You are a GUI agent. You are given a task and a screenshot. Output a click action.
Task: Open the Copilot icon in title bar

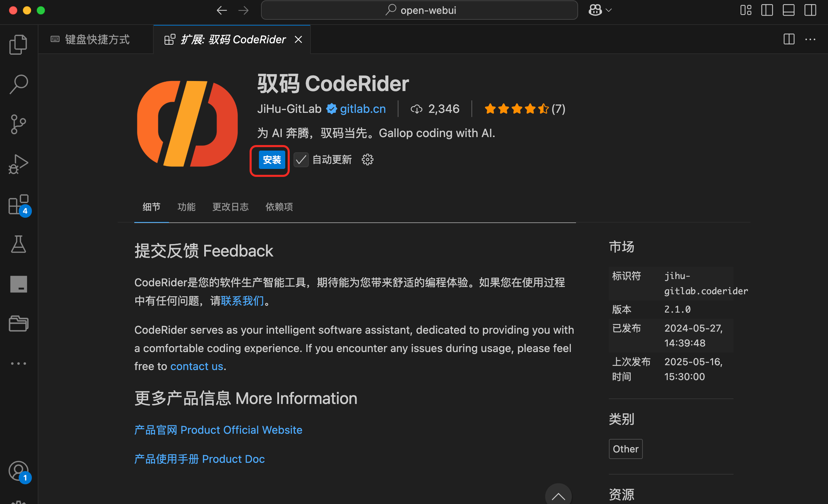[x=595, y=10]
